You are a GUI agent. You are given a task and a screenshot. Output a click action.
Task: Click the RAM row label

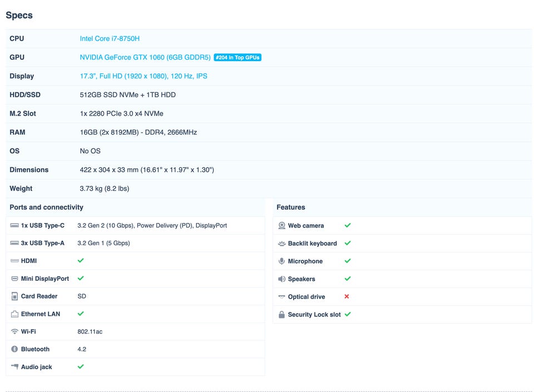click(x=17, y=132)
